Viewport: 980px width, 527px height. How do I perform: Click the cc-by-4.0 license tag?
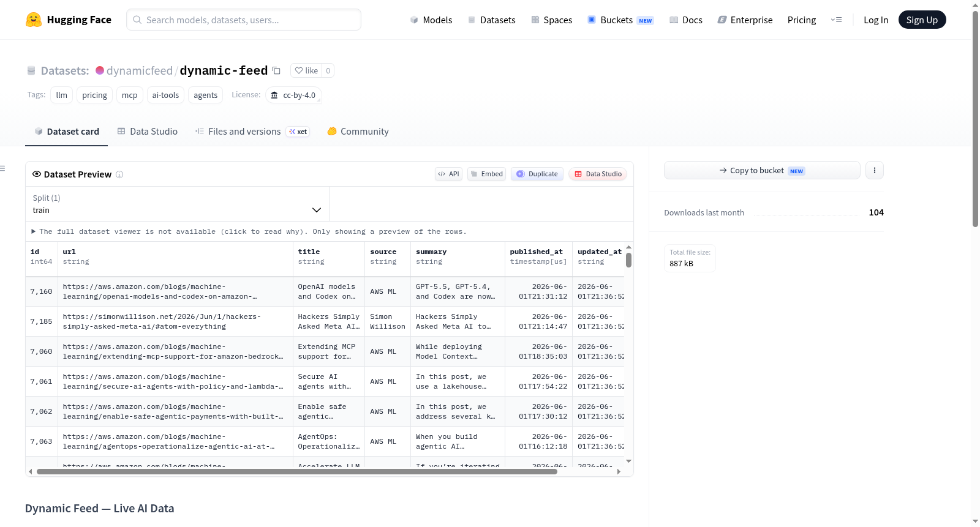tap(294, 95)
